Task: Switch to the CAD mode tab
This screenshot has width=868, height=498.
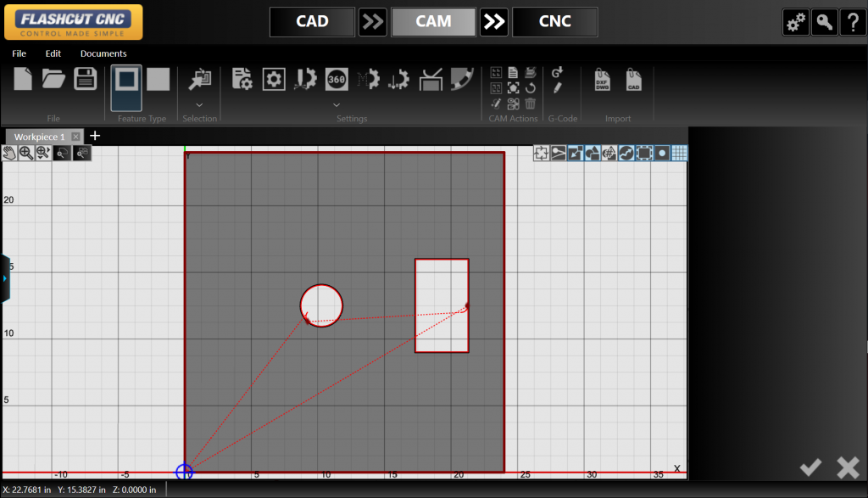Action: pyautogui.click(x=312, y=21)
